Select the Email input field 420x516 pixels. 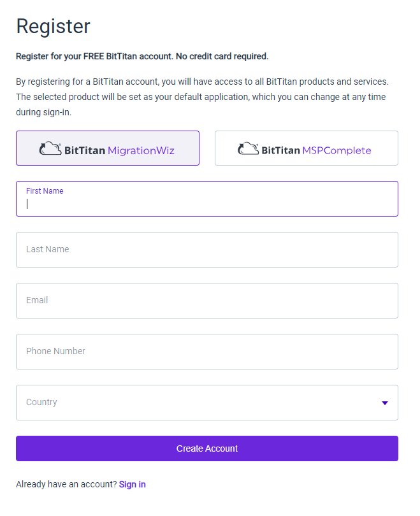206,301
